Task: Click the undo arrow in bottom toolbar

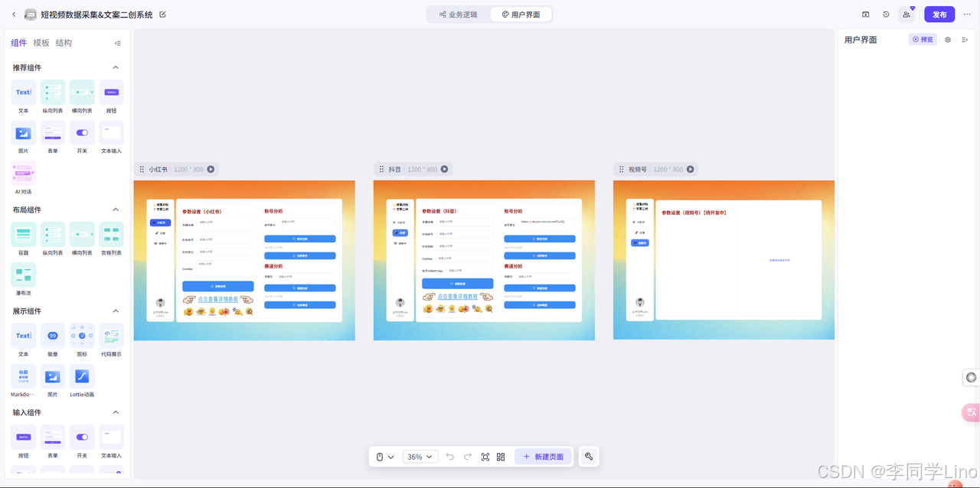Action: coord(450,457)
